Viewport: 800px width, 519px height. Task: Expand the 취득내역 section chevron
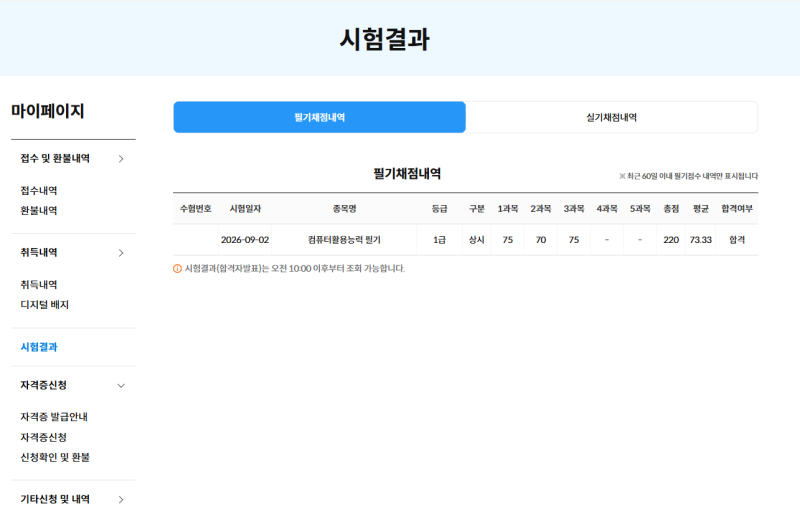(x=121, y=253)
